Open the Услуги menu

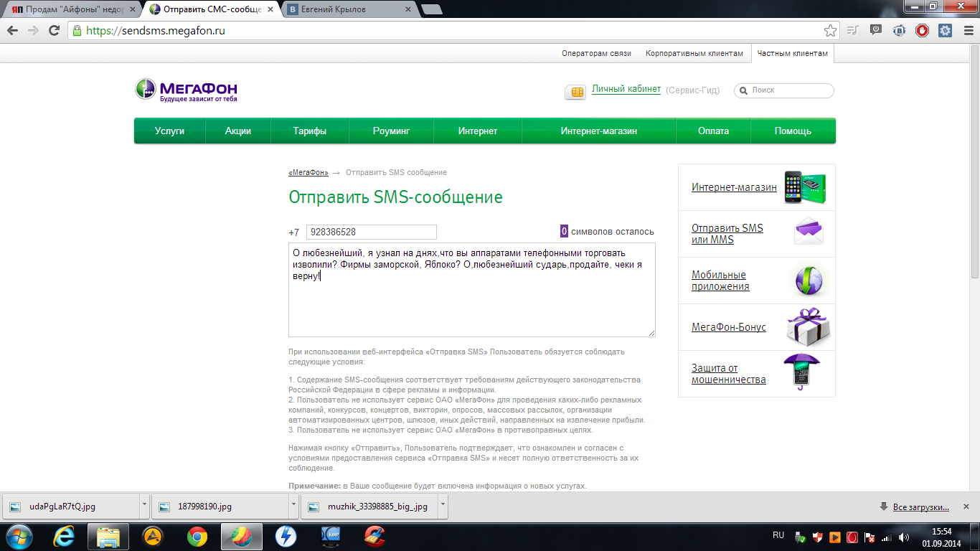170,131
